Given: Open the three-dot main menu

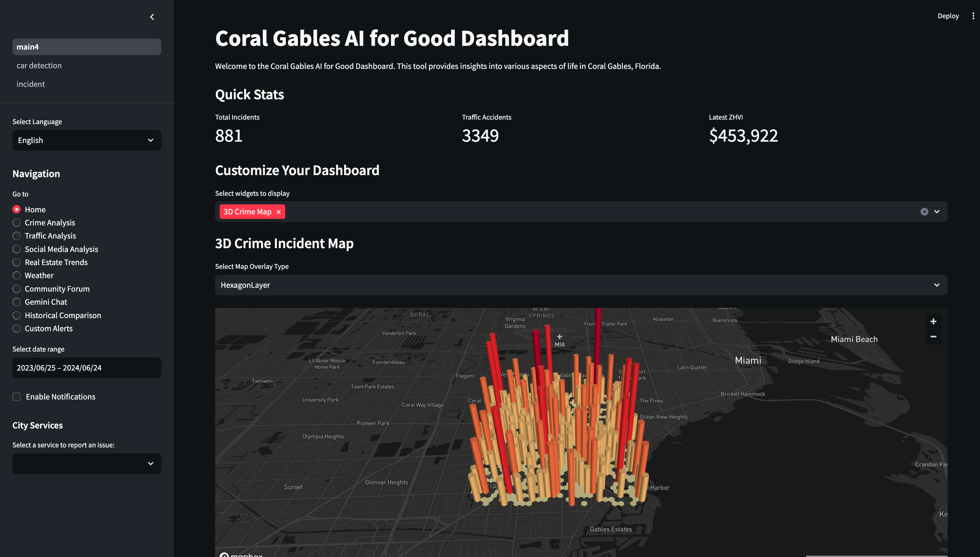Looking at the screenshot, I should coord(973,16).
